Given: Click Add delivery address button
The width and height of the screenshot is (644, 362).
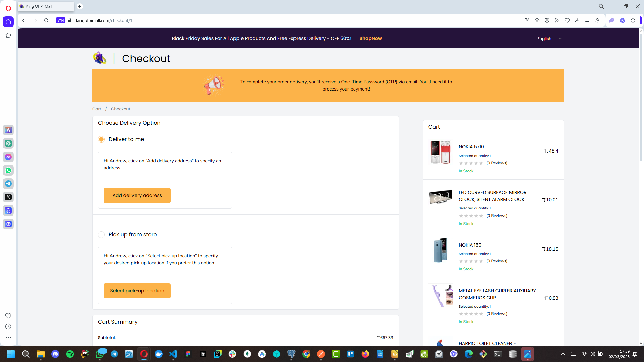Looking at the screenshot, I should tap(137, 195).
